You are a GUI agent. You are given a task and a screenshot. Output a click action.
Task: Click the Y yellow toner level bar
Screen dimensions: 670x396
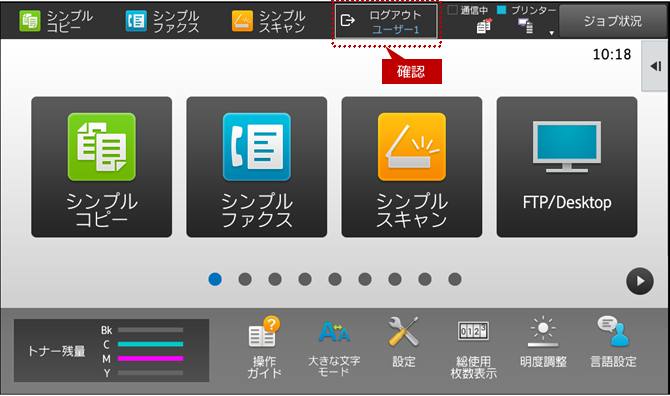150,373
